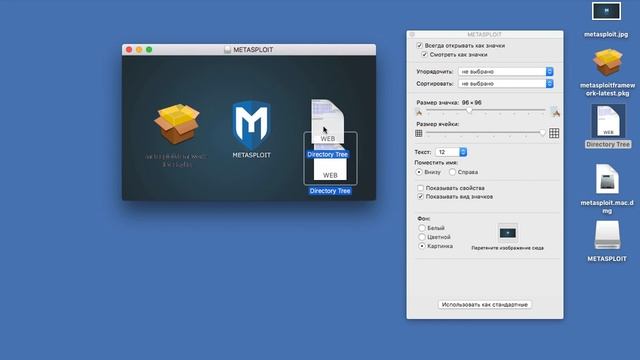Open the 'Сортировать' dropdown
Screen dimensions: 640x360
pos(506,83)
